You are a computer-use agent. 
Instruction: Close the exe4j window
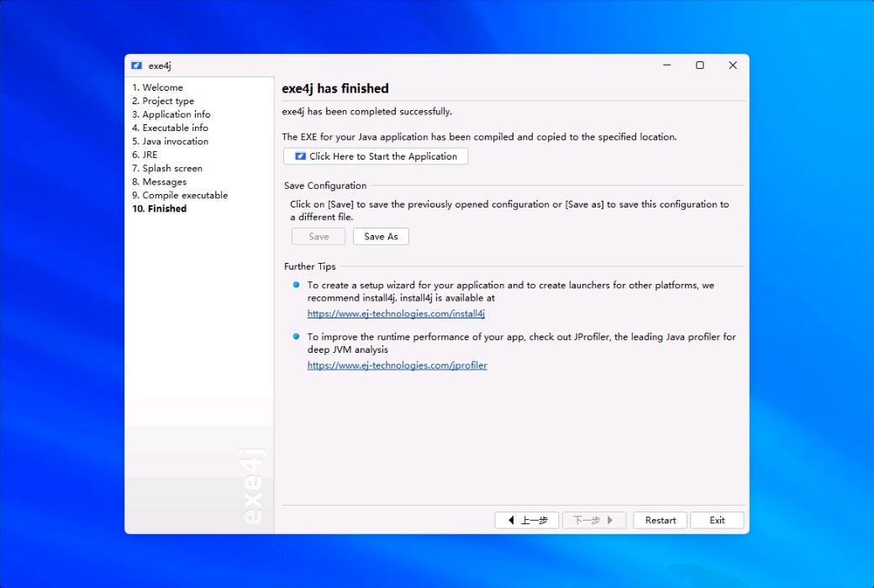click(x=733, y=66)
